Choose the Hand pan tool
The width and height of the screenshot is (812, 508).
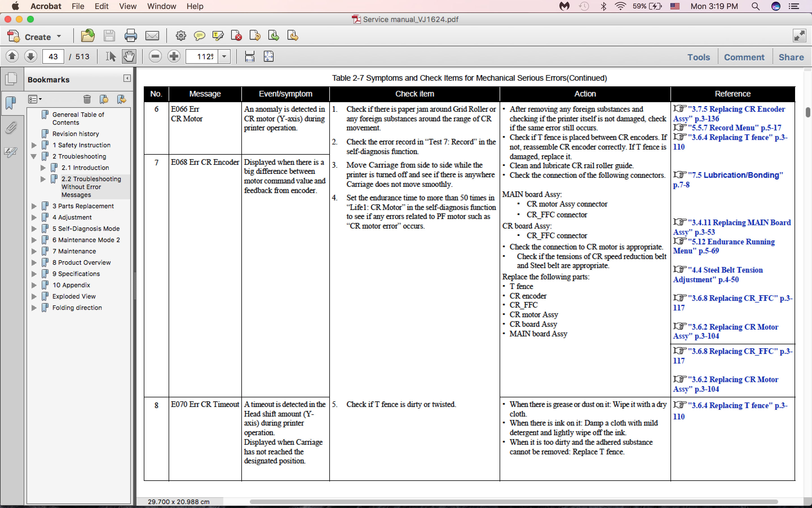[x=129, y=56]
